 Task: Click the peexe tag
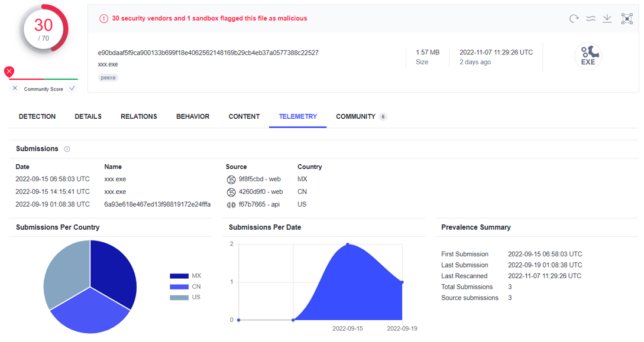coord(108,77)
